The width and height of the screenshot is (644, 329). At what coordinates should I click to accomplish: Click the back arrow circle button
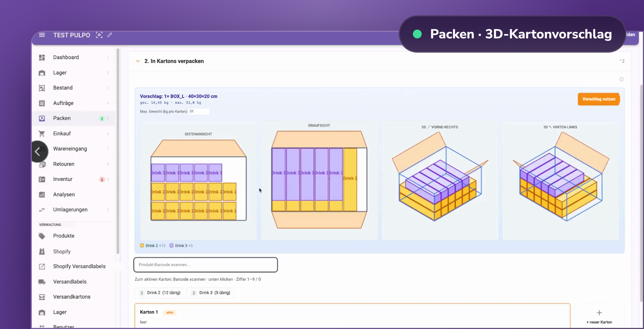click(38, 151)
